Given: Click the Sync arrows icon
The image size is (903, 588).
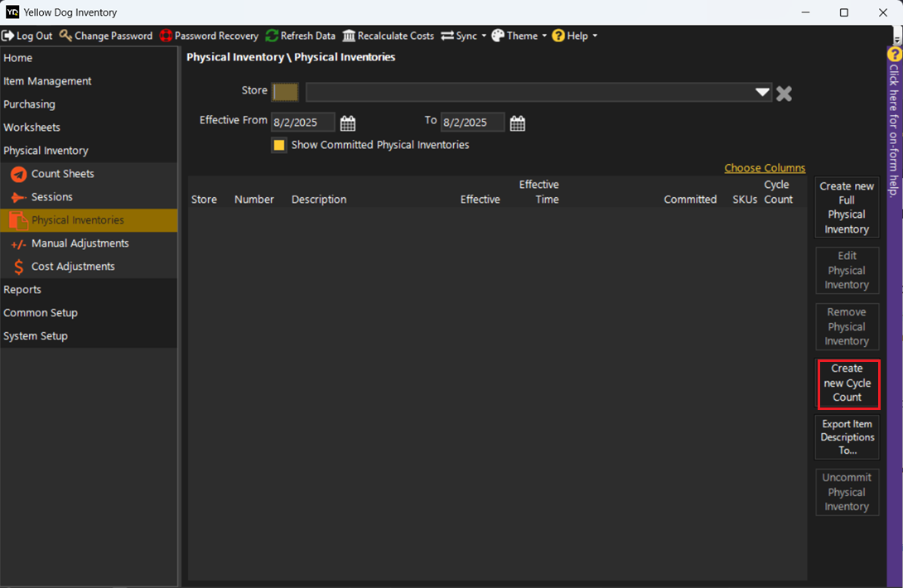Looking at the screenshot, I should coord(447,36).
